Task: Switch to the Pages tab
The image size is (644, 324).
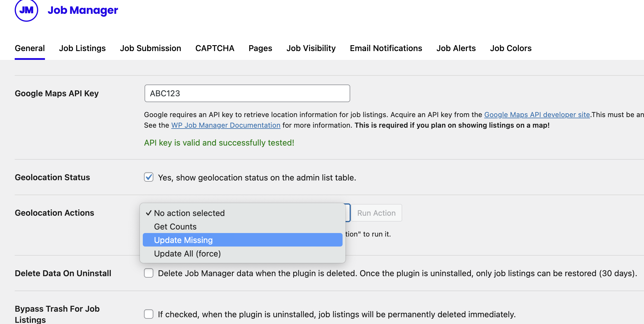Action: (x=260, y=48)
